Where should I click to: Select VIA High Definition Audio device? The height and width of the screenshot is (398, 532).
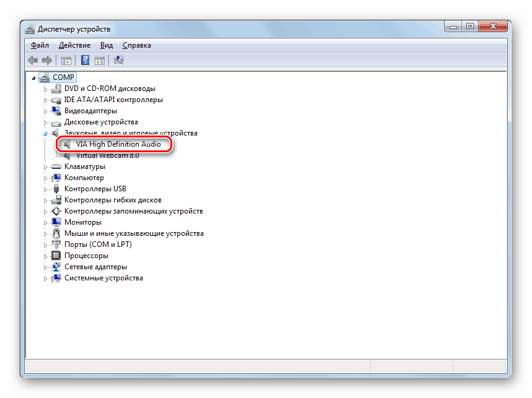click(118, 144)
